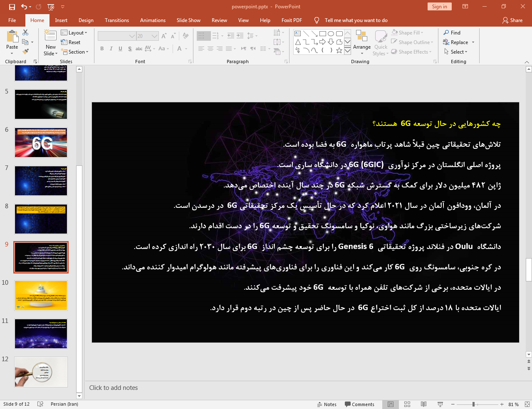Click Fit slide to window icon
Image resolution: width=532 pixels, height=409 pixels.
[x=527, y=404]
